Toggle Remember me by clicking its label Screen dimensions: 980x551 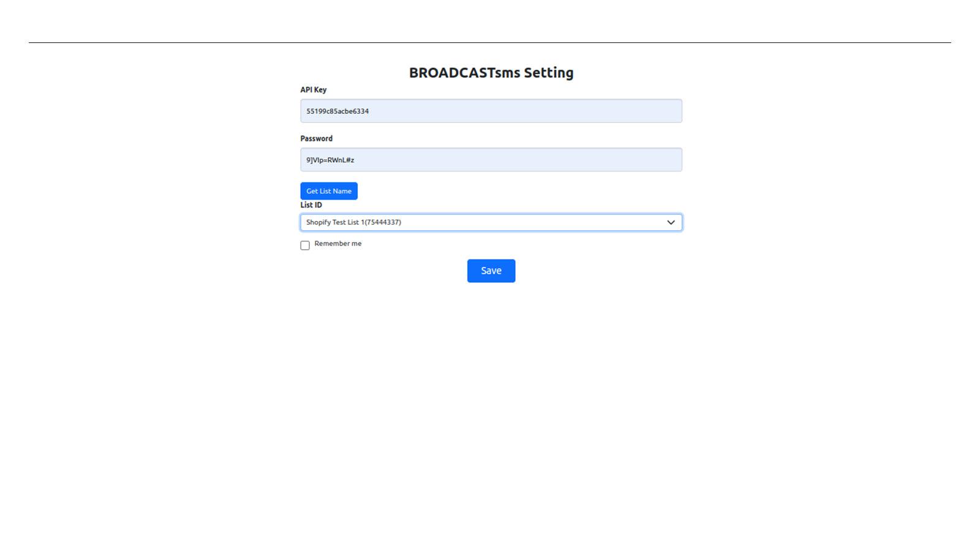(338, 244)
